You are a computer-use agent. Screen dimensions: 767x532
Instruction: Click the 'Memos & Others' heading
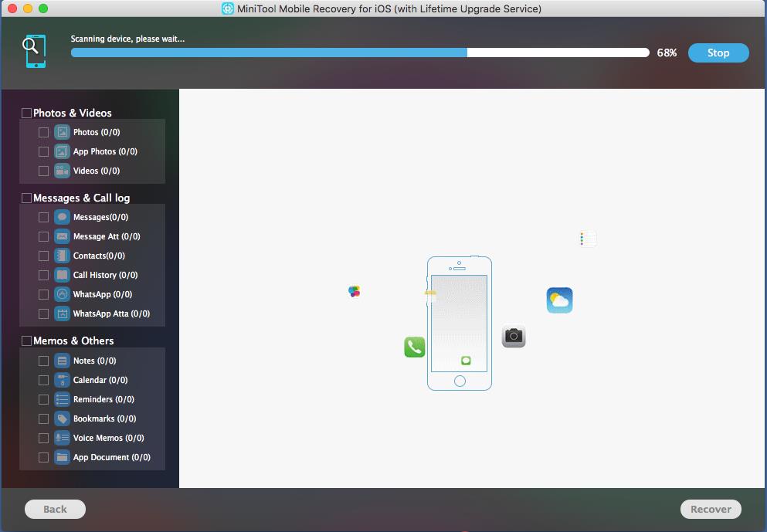click(x=73, y=341)
